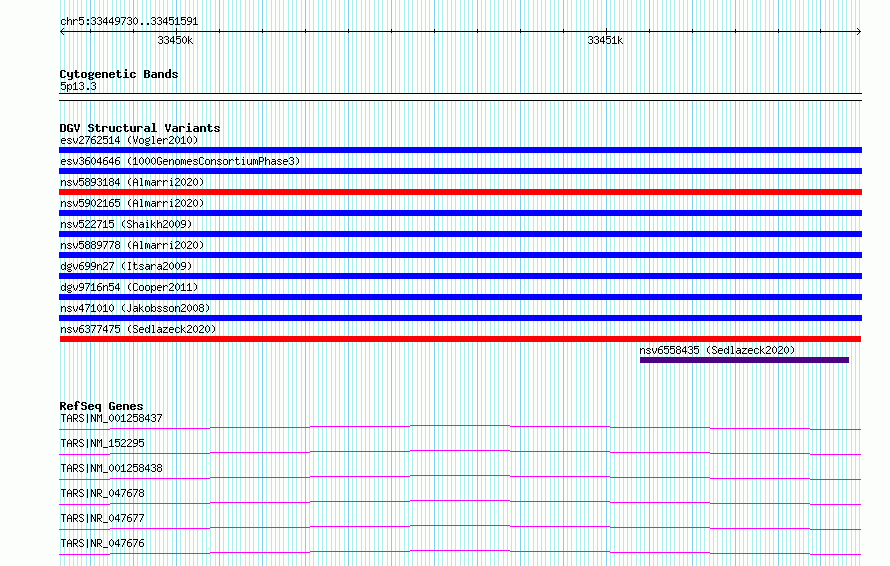890x566 pixels.
Task: Click blue bar under nsv471010
Action: (460, 318)
